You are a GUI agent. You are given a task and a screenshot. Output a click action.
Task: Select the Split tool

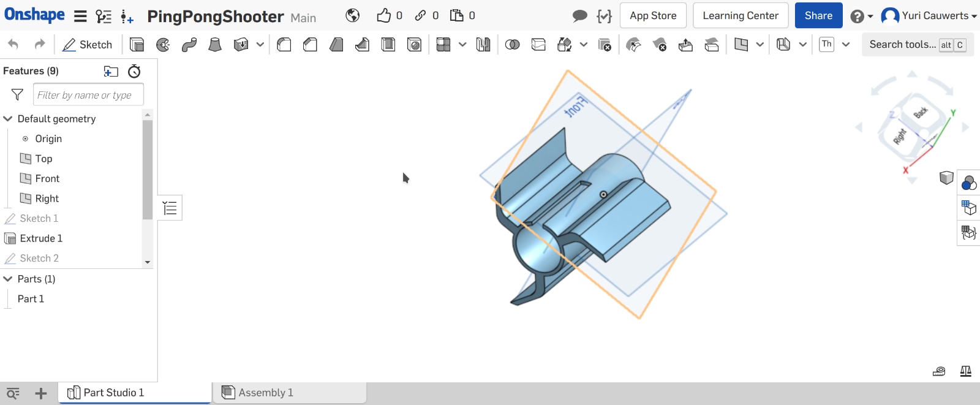(x=538, y=44)
